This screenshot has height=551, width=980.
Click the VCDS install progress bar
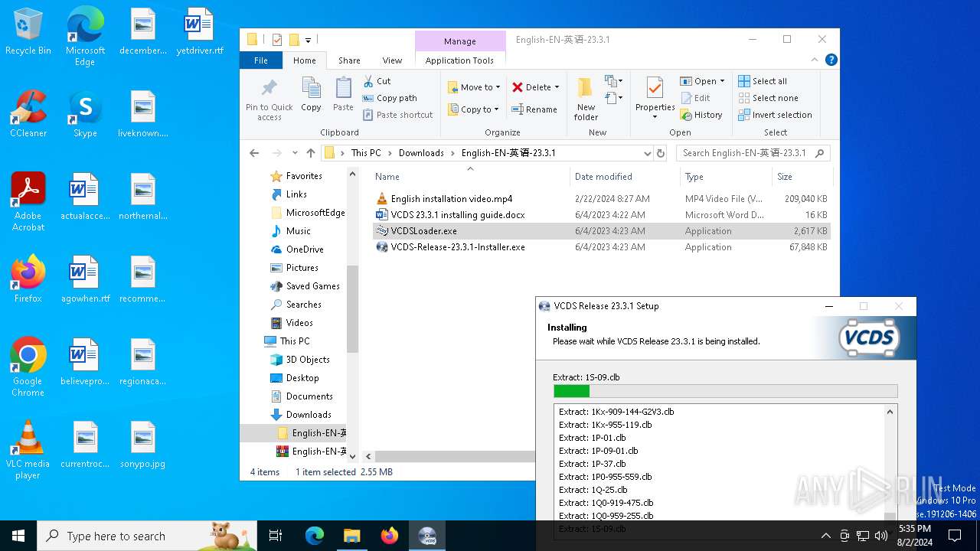(725, 391)
